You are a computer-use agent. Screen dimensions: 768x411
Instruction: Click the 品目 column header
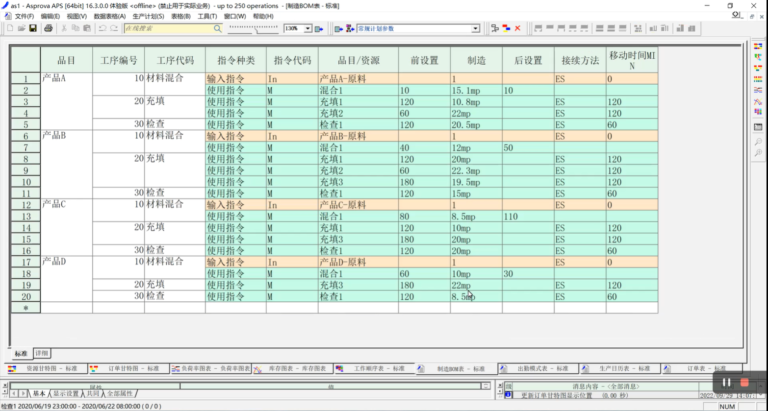(67, 60)
